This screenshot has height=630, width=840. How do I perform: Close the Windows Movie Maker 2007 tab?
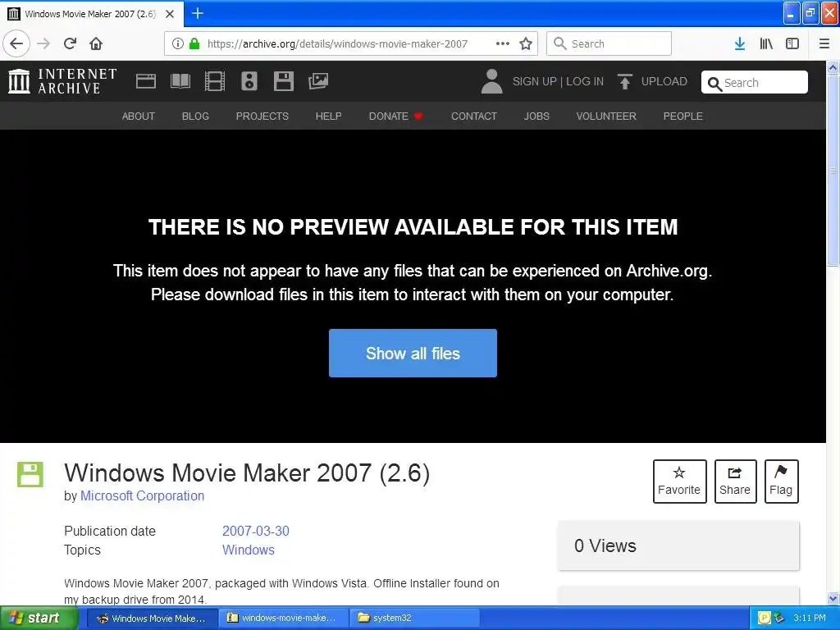[x=170, y=14]
